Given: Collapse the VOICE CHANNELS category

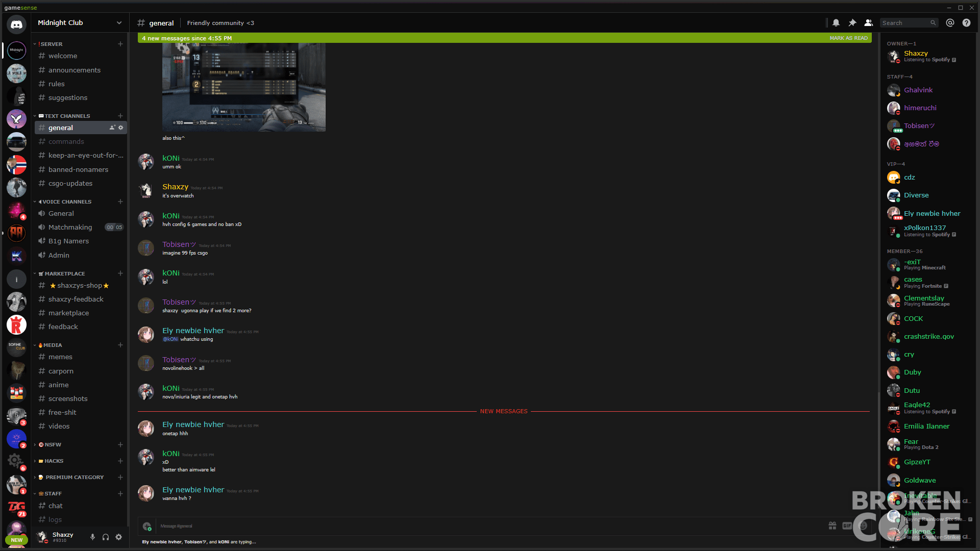Looking at the screenshot, I should 63,202.
